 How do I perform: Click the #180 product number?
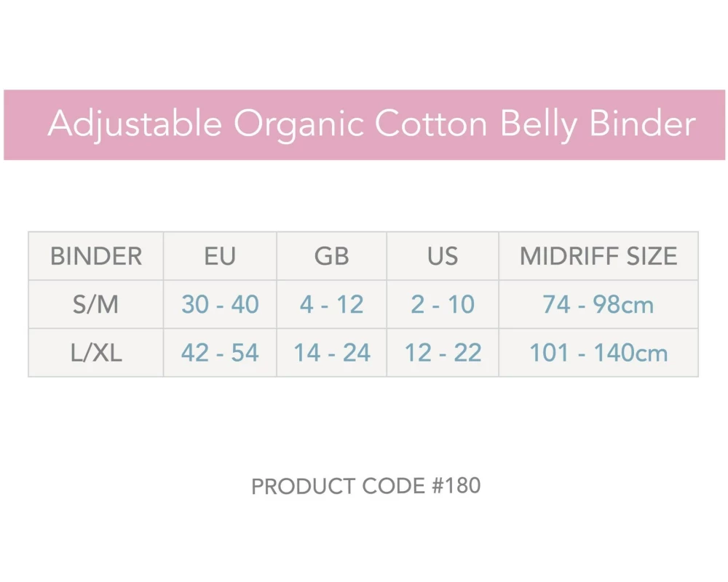pos(455,486)
